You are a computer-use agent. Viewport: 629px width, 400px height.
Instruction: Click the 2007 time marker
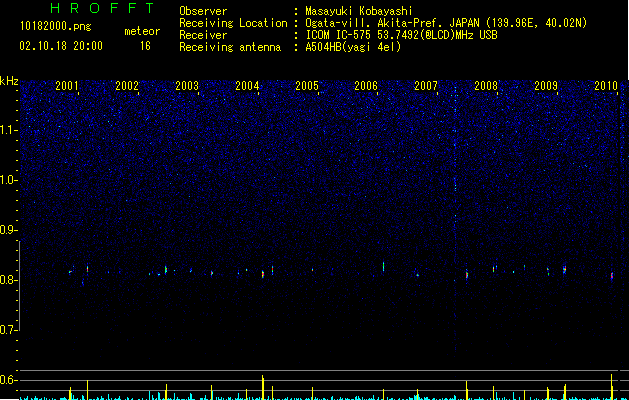pyautogui.click(x=426, y=85)
